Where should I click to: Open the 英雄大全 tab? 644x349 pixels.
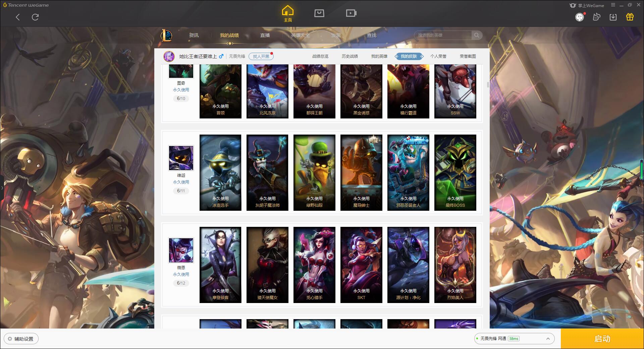coord(301,35)
